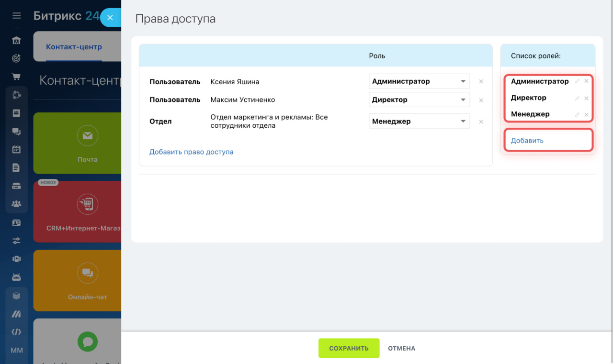The image size is (613, 364).
Task: Click the three-circles icon in sidebar
Action: 17,95
